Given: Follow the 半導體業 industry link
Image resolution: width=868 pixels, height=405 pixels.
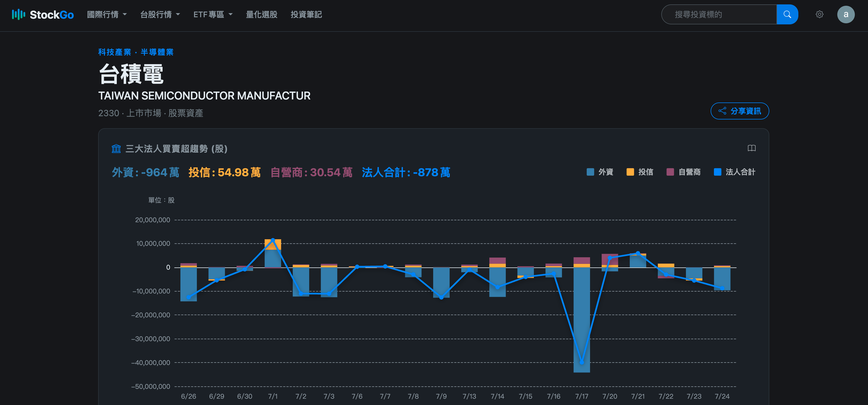Looking at the screenshot, I should coord(157,52).
